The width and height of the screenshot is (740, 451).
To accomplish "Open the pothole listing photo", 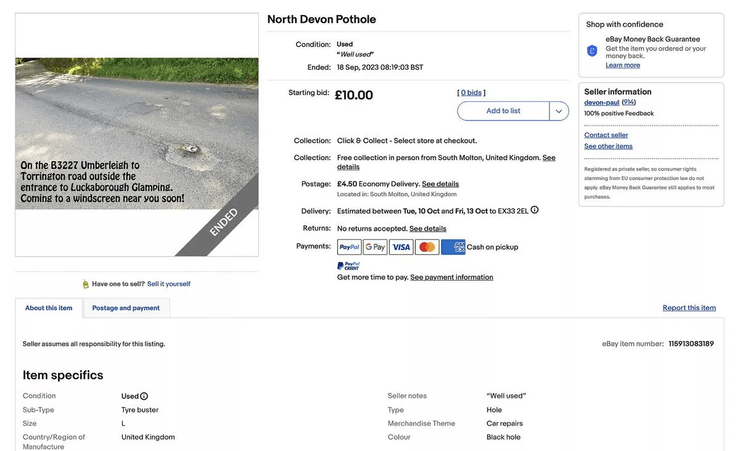I will 137,134.
